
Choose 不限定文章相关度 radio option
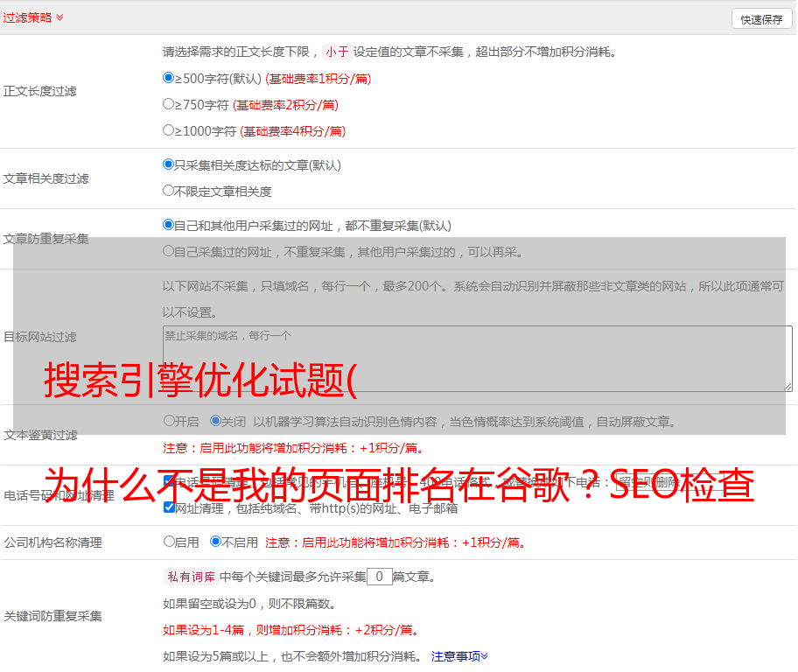tap(169, 191)
